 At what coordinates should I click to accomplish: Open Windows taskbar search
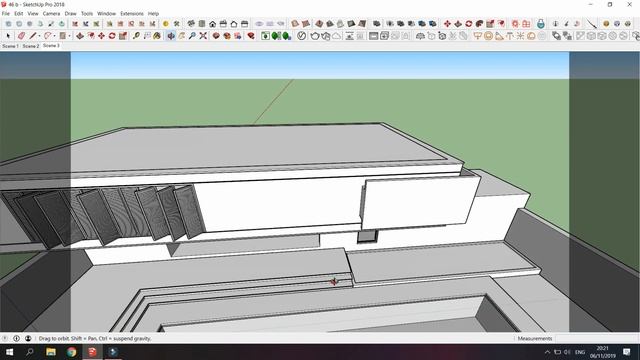coord(30,352)
